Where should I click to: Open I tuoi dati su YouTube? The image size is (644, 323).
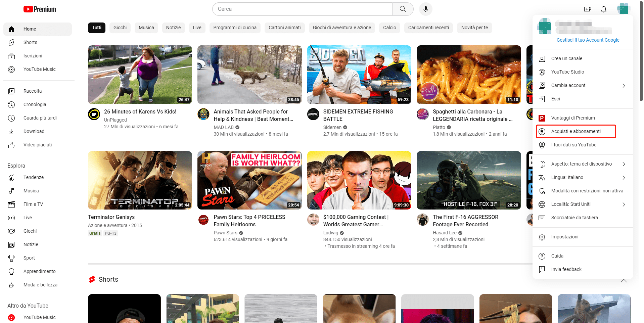click(x=583, y=145)
